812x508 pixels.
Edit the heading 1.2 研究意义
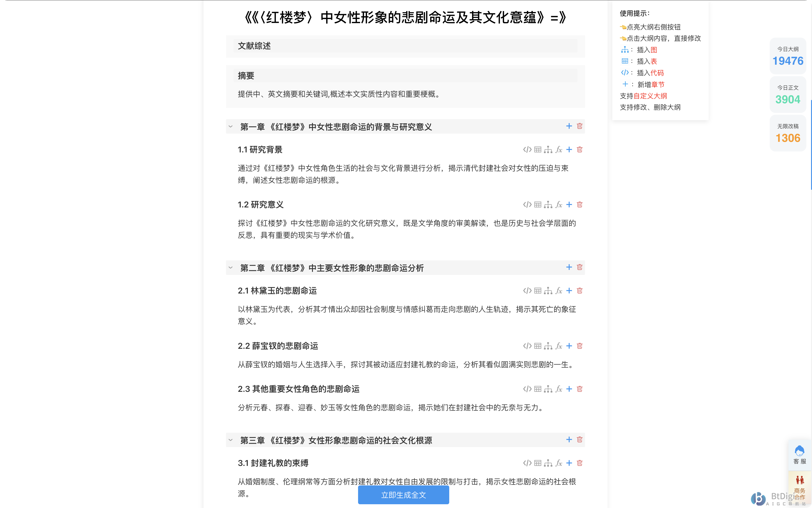(261, 205)
